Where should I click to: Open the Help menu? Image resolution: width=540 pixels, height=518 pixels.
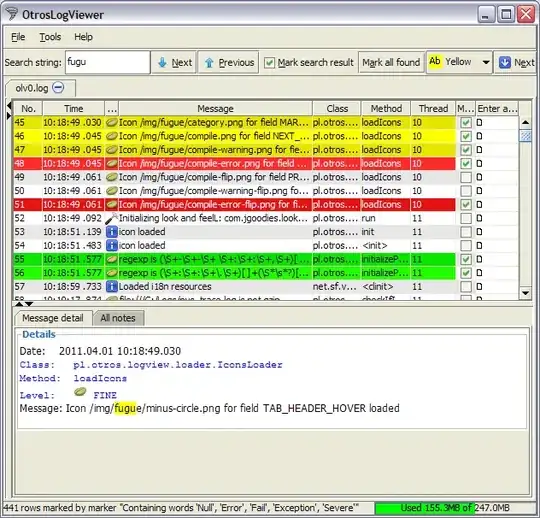[83, 37]
